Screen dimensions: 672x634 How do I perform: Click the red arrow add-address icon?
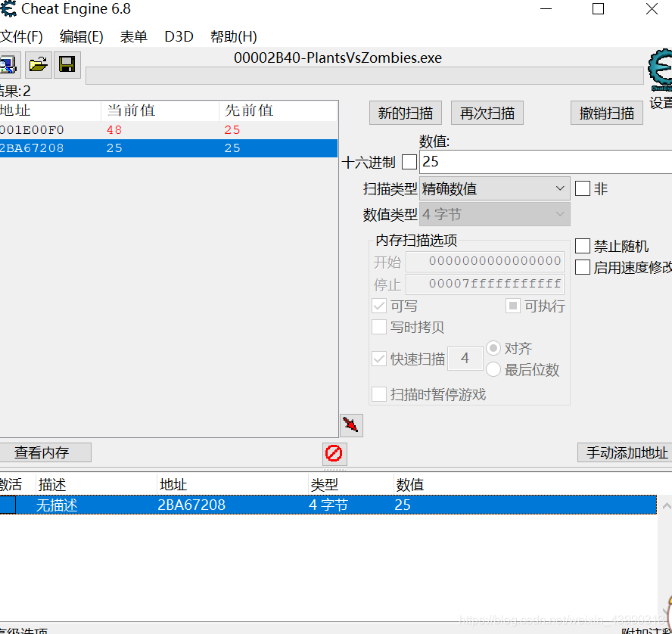tap(350, 425)
